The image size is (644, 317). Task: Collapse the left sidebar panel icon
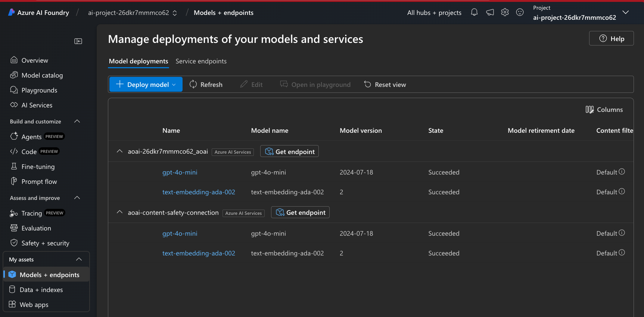[78, 41]
